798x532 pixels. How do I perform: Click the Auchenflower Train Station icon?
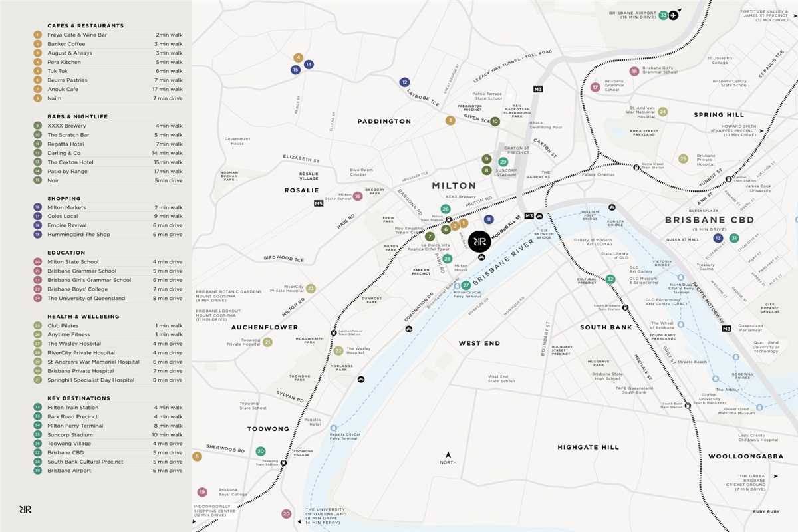pos(333,332)
